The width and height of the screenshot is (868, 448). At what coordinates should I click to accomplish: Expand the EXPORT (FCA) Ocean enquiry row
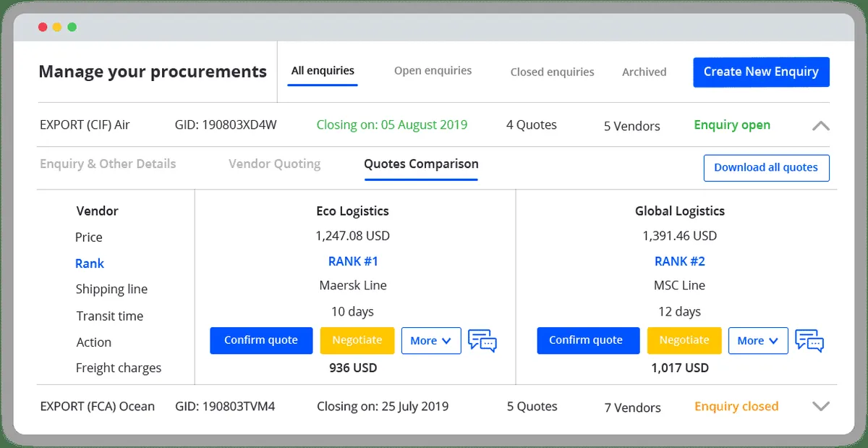(820, 406)
